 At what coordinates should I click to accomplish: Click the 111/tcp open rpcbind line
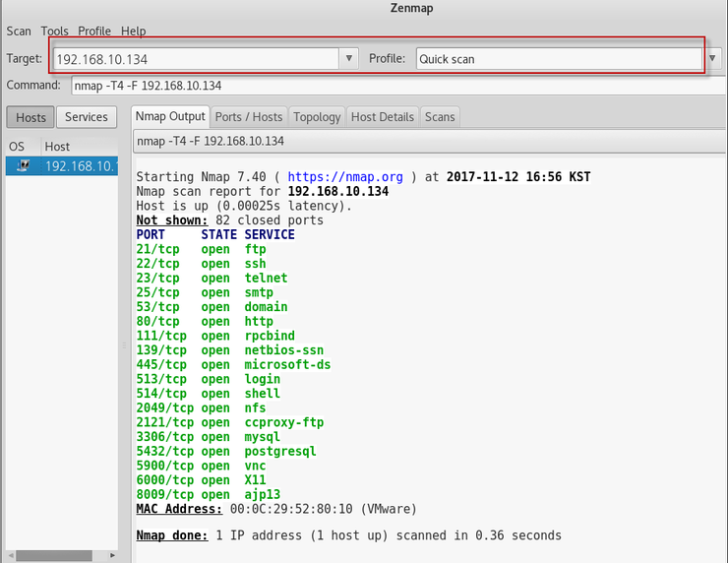pyautogui.click(x=215, y=336)
